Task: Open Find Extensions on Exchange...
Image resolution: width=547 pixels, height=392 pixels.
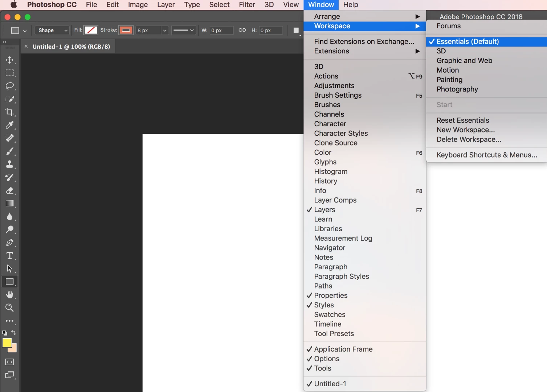Action: pyautogui.click(x=364, y=41)
